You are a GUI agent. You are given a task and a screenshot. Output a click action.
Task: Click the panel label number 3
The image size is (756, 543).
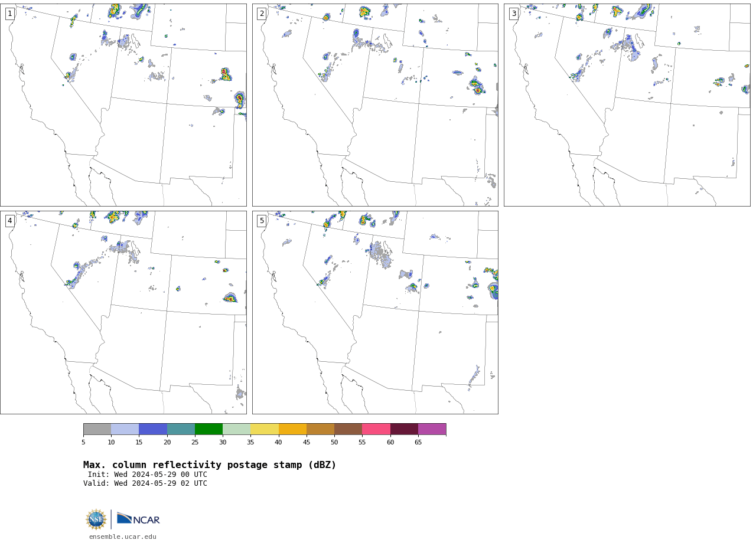click(514, 14)
